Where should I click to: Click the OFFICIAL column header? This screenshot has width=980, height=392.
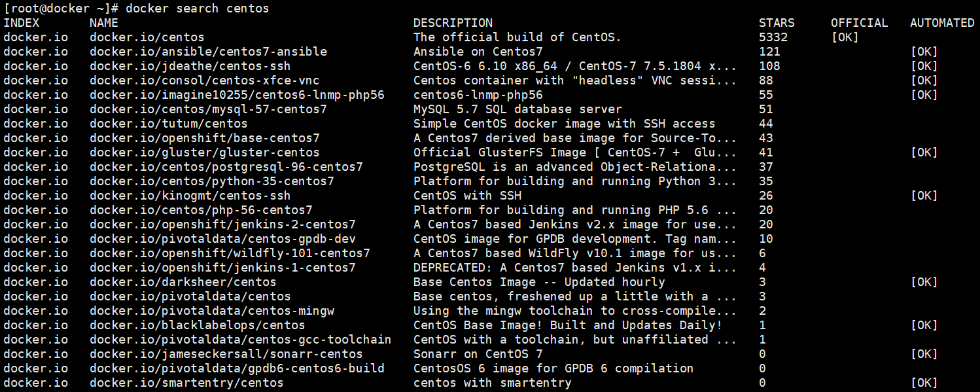coord(860,23)
